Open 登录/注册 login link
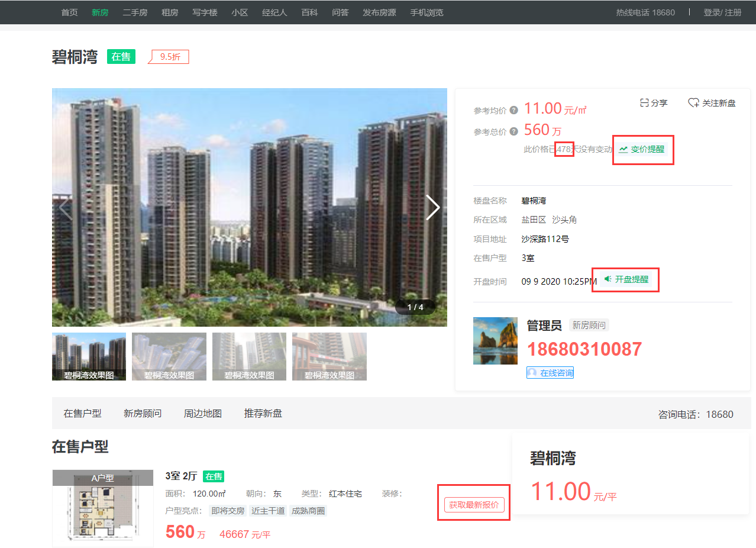Viewport: 756px width, 548px height. point(722,12)
